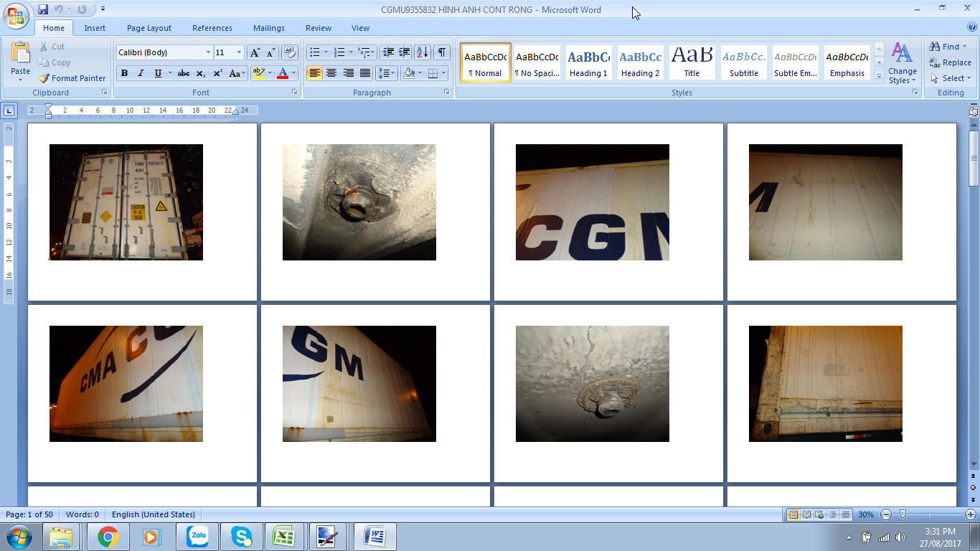Undo the last action
The width and height of the screenshot is (980, 551).
[60, 9]
